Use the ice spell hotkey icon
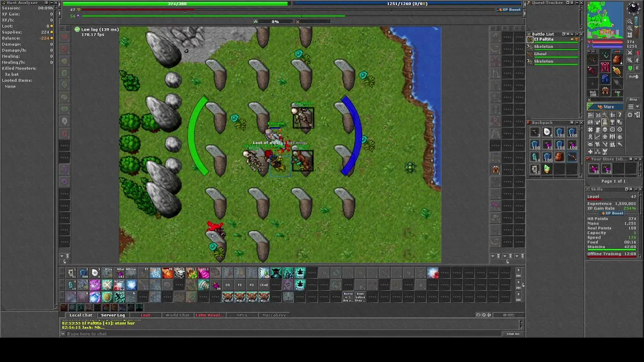This screenshot has width=644, height=362. click(x=155, y=273)
